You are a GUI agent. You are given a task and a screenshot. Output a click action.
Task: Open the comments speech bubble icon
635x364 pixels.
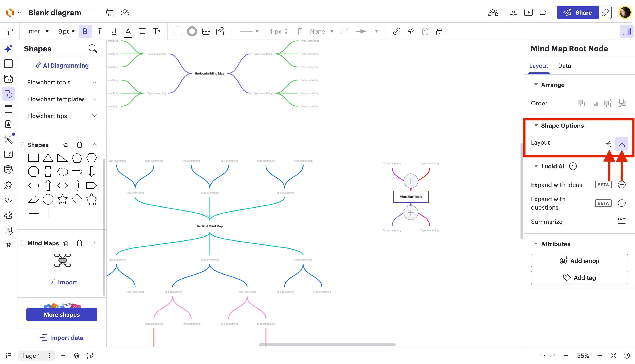(x=513, y=13)
